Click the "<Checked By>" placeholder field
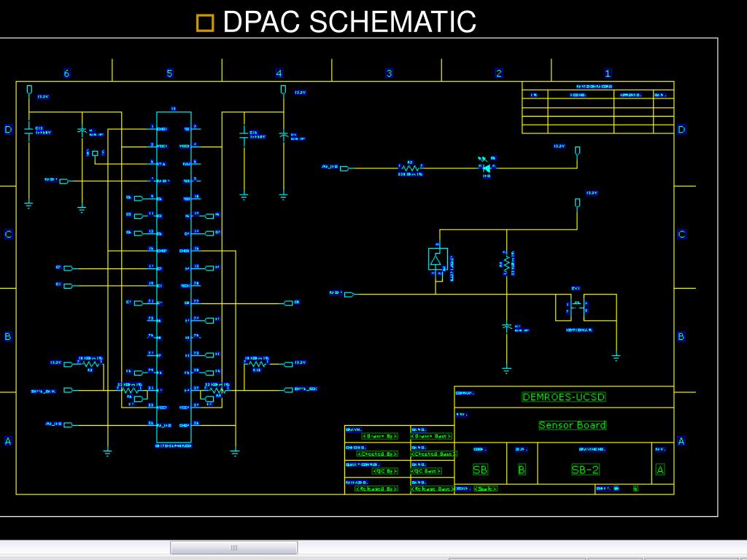The height and width of the screenshot is (560, 747). coord(377,454)
